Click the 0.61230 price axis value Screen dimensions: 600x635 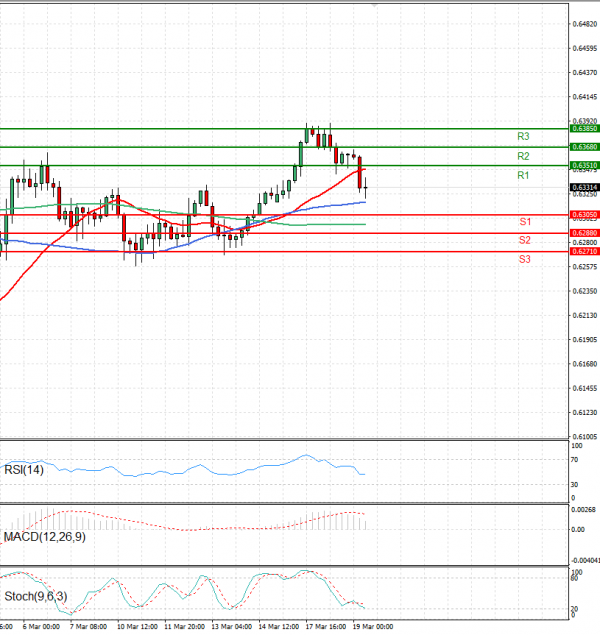(585, 413)
